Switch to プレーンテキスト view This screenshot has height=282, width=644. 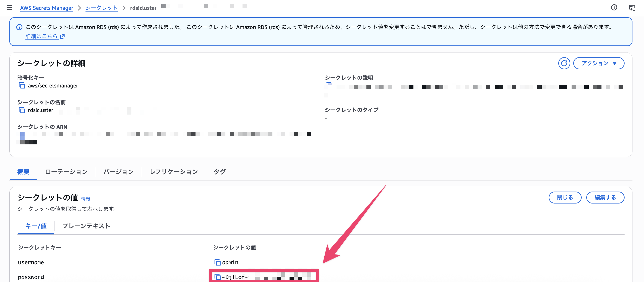(x=86, y=226)
